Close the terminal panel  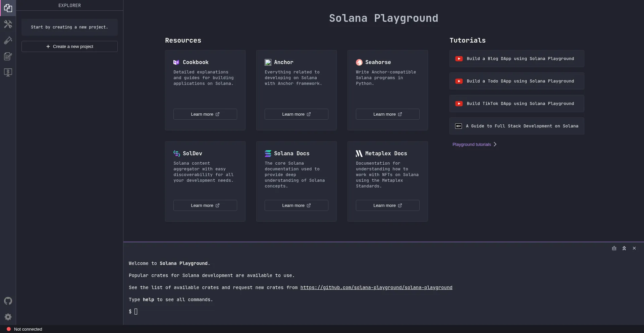pos(634,248)
